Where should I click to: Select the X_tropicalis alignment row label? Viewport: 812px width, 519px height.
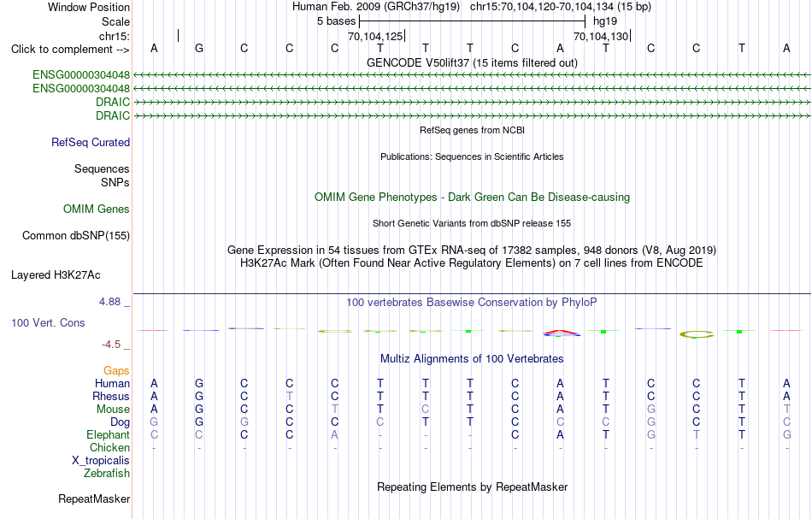(101, 461)
